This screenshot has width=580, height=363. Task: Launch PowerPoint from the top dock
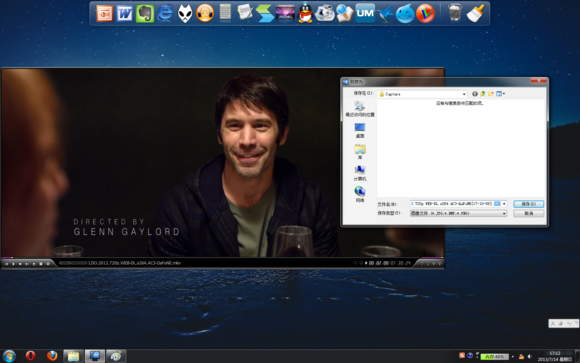click(104, 14)
